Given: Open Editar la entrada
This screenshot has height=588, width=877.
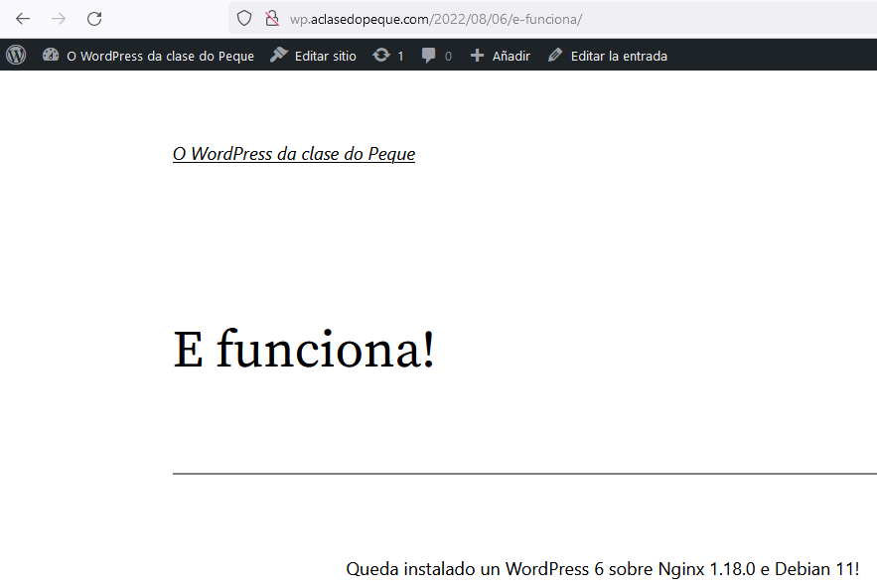Looking at the screenshot, I should click(x=619, y=56).
